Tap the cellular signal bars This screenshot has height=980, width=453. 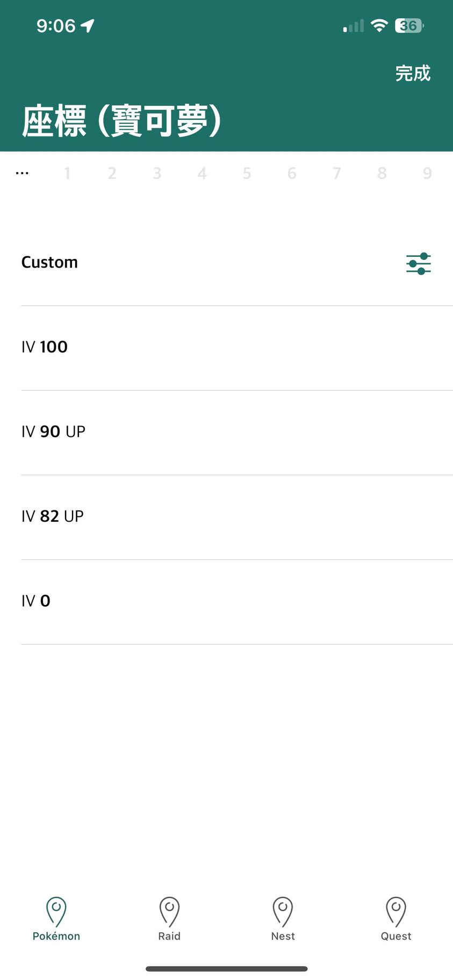(x=354, y=26)
